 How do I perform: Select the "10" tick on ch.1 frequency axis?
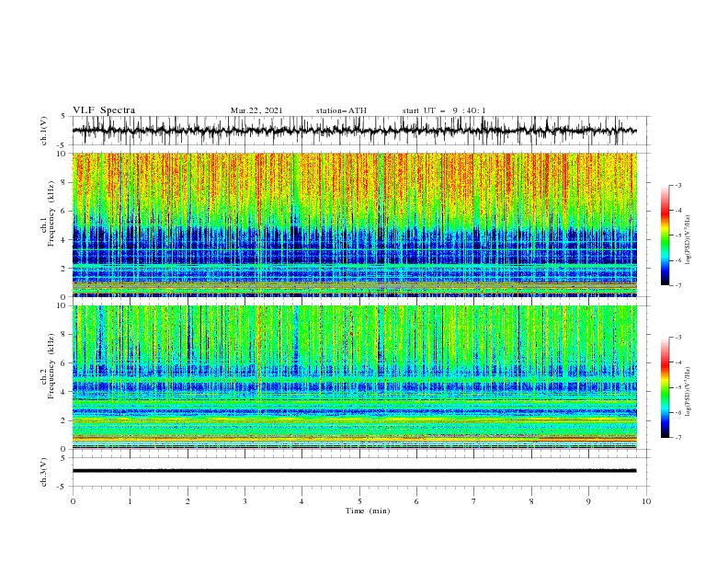coord(63,154)
